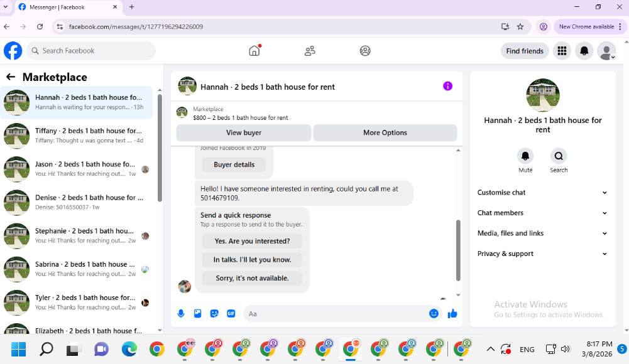The width and height of the screenshot is (629, 364).
Task: Click conversation list scrollbar thumb
Action: pos(160,148)
